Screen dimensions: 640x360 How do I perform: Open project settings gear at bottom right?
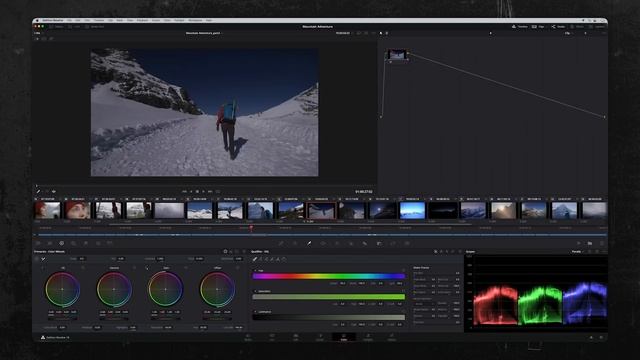(x=601, y=338)
